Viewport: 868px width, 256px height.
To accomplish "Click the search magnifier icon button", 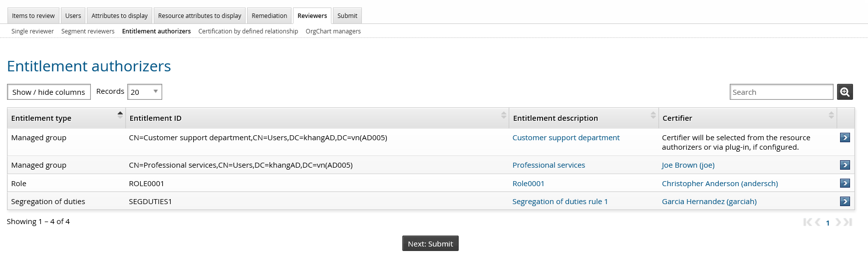I will pos(845,92).
